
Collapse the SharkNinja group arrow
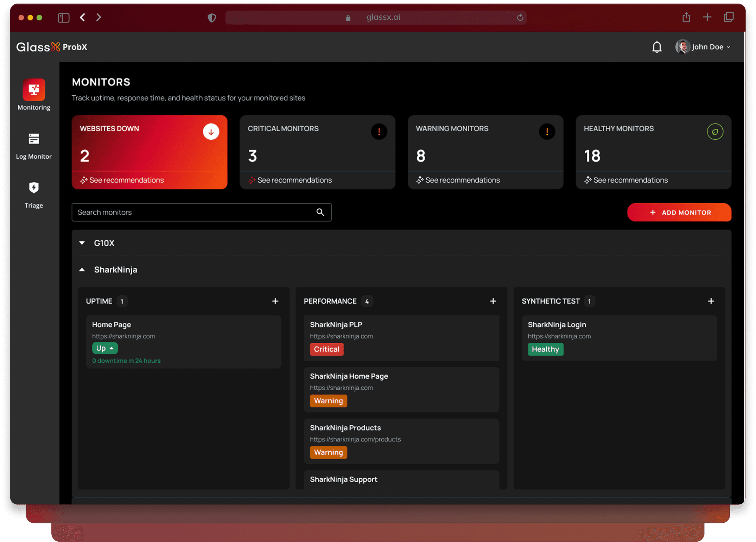[x=82, y=270]
